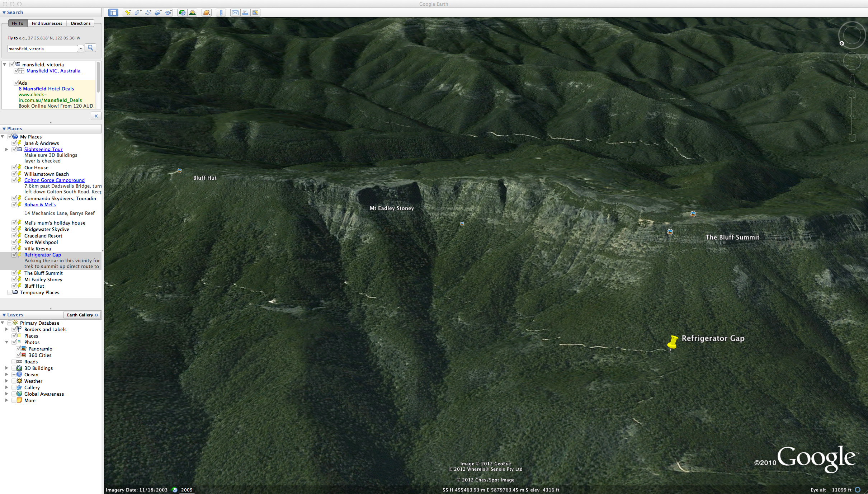Collapse the mansfield, victoria search results
The height and width of the screenshot is (494, 868).
[x=5, y=65]
